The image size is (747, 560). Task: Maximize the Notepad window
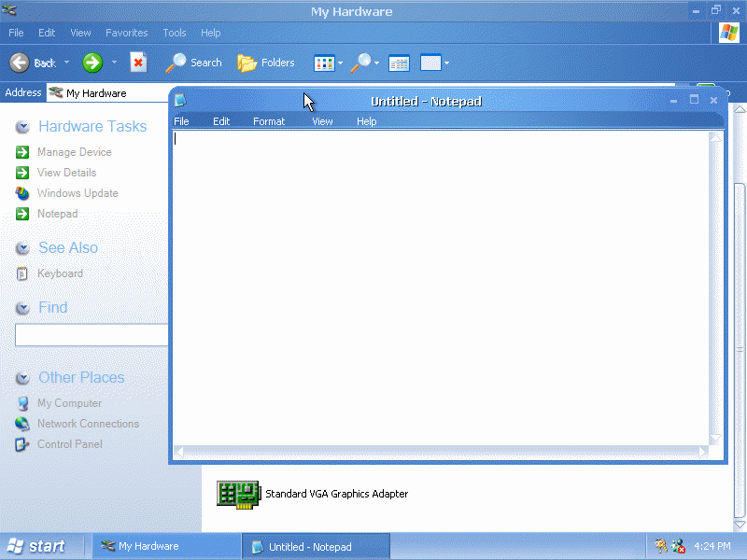tap(694, 100)
